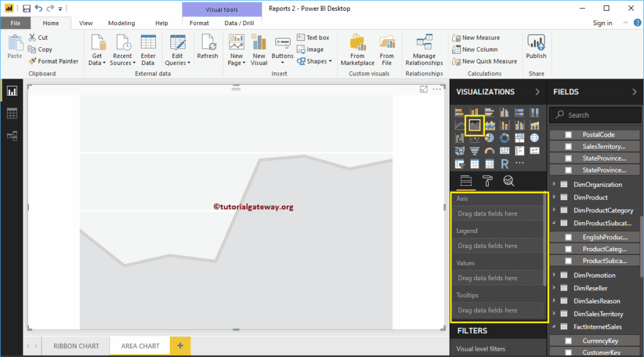Click Manage Relationships

coord(425,50)
